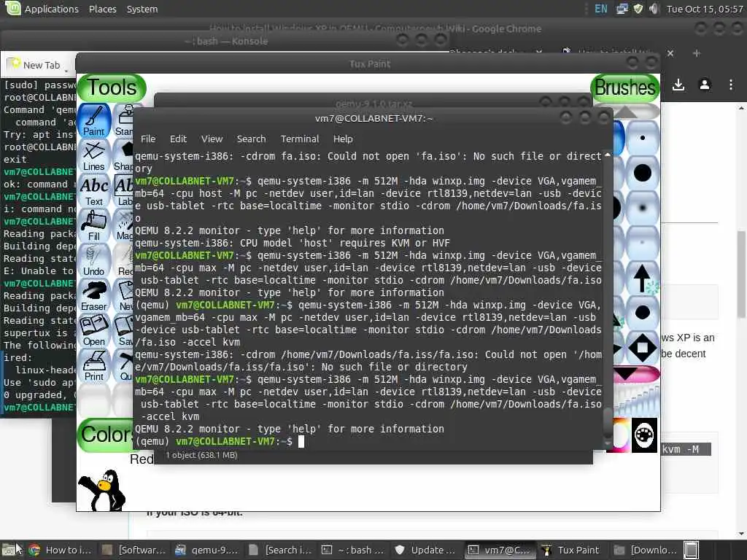Image resolution: width=747 pixels, height=560 pixels.
Task: Open the terminal File menu
Action: (147, 139)
